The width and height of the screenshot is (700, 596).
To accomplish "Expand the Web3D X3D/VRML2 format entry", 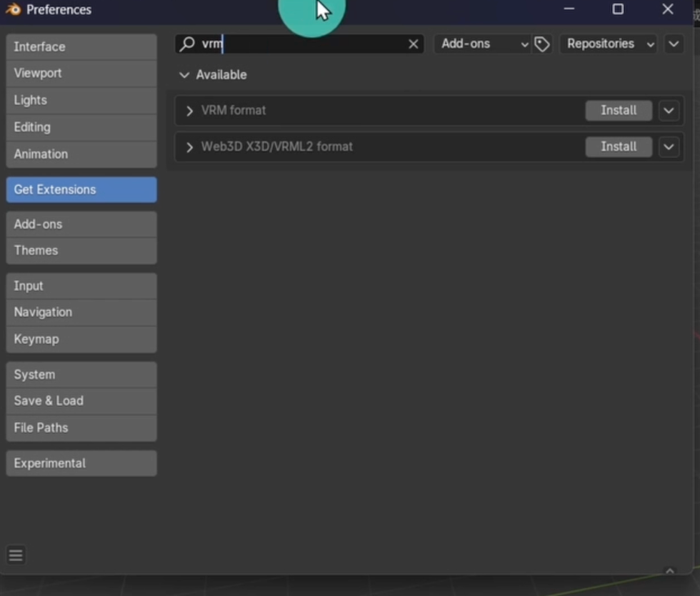I will pos(189,147).
